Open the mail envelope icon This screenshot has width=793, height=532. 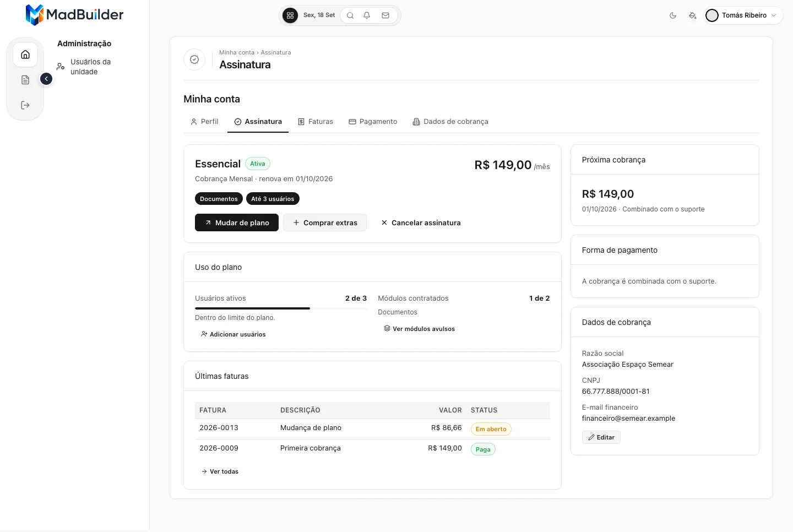[x=385, y=15]
